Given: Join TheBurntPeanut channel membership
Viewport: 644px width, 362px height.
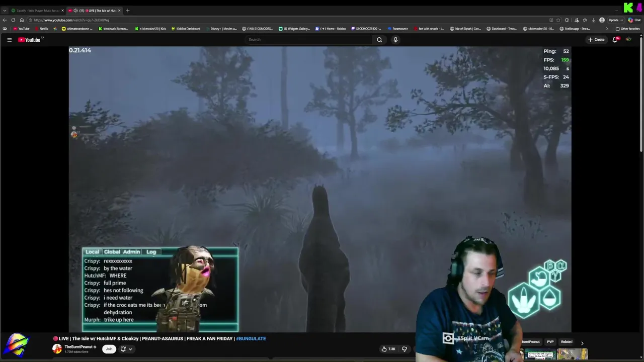Looking at the screenshot, I should [109, 349].
